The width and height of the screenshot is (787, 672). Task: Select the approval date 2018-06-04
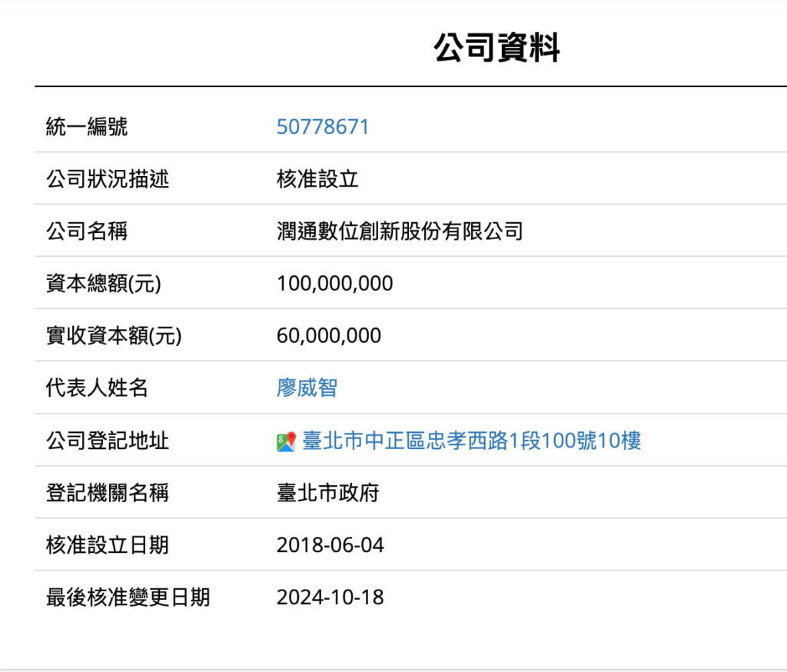(x=330, y=545)
